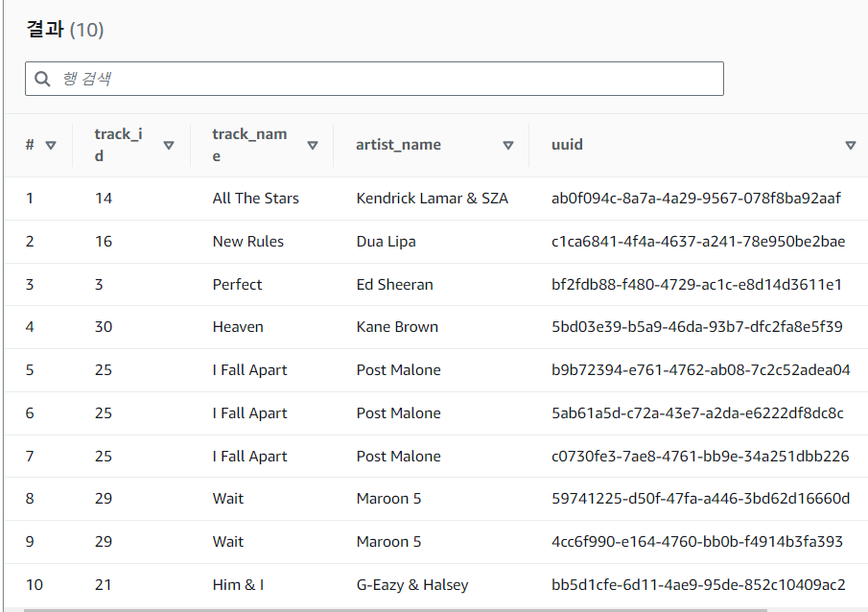Select track_id 21 cell

(104, 585)
